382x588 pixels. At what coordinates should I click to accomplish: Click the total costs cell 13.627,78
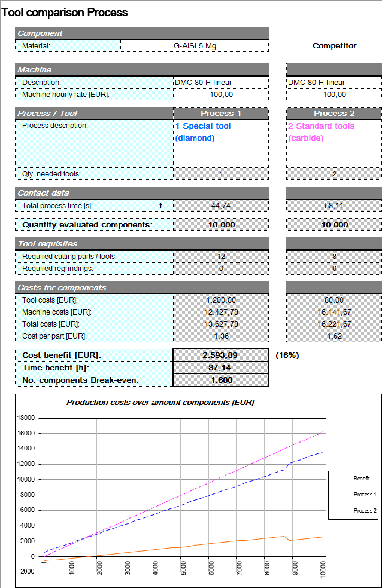(220, 324)
